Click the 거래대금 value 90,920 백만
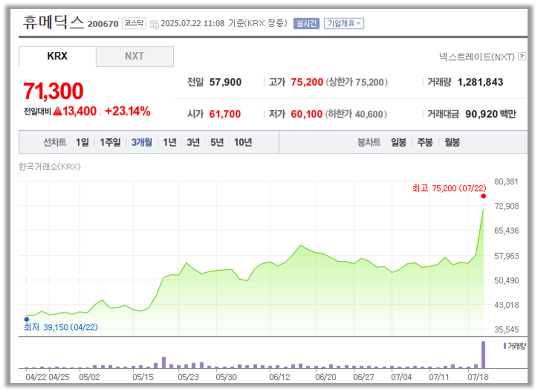The height and width of the screenshot is (392, 538). click(490, 114)
